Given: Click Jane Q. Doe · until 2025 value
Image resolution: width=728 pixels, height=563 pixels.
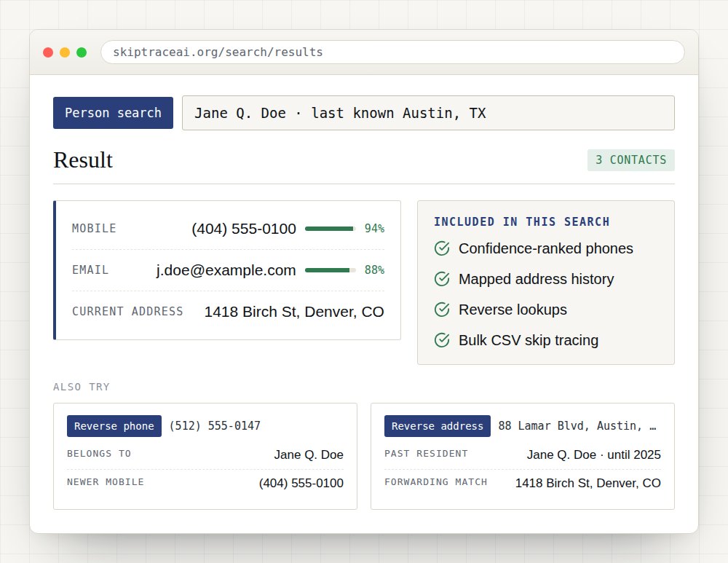Looking at the screenshot, I should [593, 454].
